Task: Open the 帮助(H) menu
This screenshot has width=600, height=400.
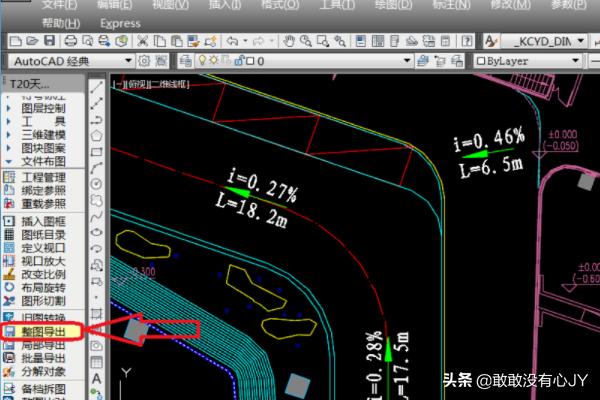Action: 60,23
